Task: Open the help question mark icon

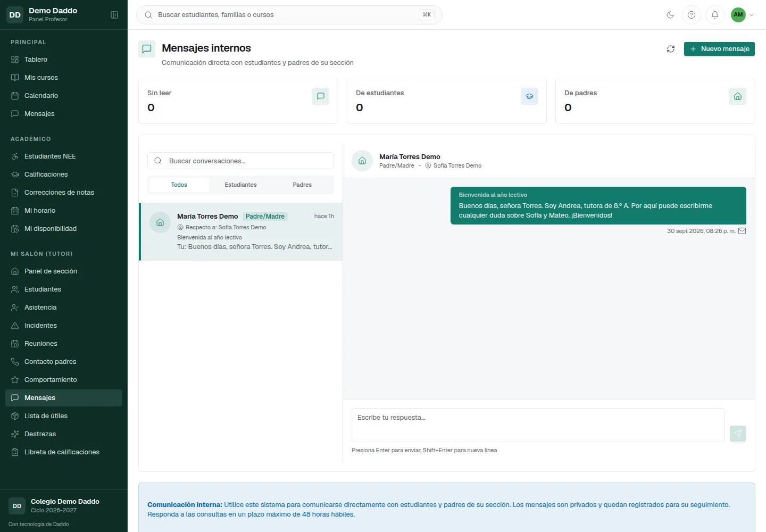Action: pos(692,15)
